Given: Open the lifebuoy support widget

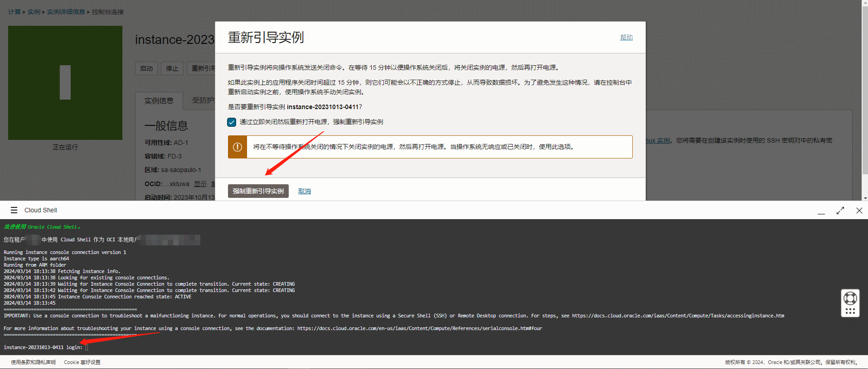Looking at the screenshot, I should (x=850, y=298).
